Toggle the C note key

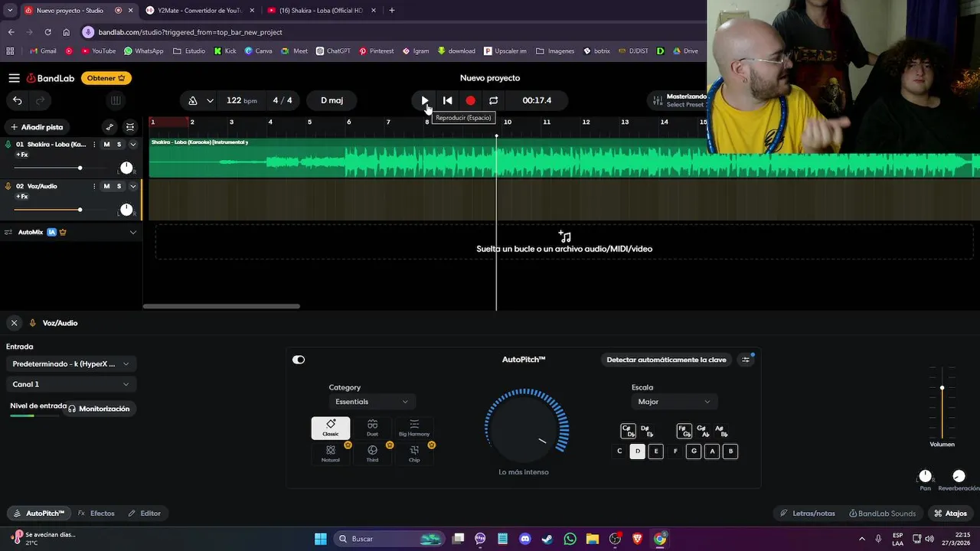click(619, 452)
